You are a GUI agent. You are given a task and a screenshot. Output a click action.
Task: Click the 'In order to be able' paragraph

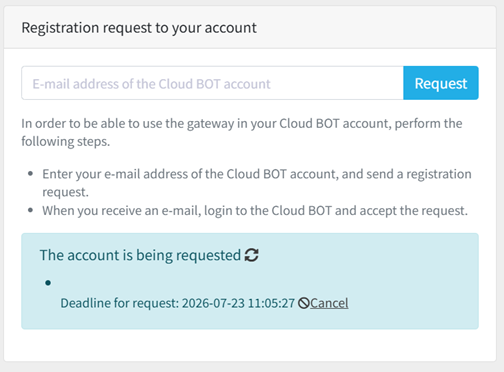pos(242,132)
